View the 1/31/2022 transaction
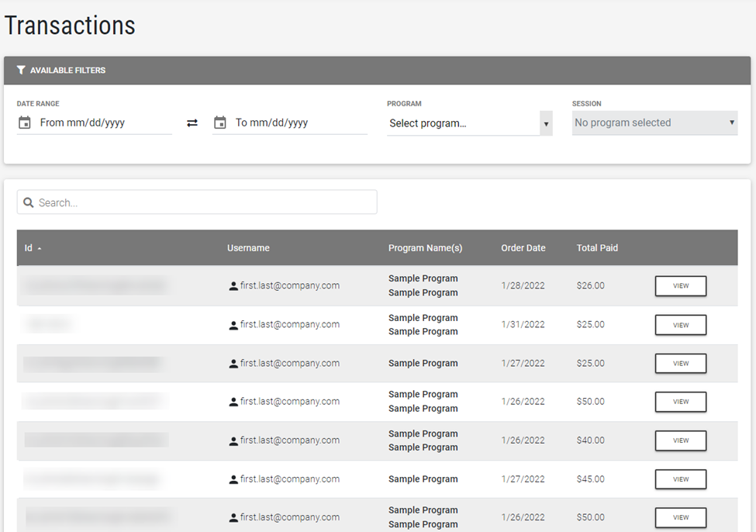The width and height of the screenshot is (756, 532). pyautogui.click(x=680, y=325)
